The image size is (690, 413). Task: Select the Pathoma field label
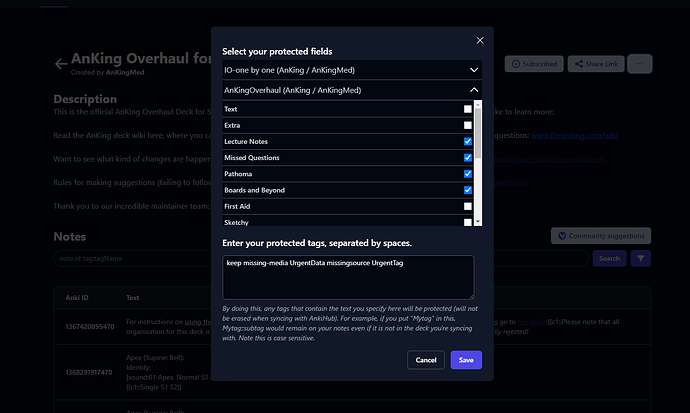coord(238,174)
